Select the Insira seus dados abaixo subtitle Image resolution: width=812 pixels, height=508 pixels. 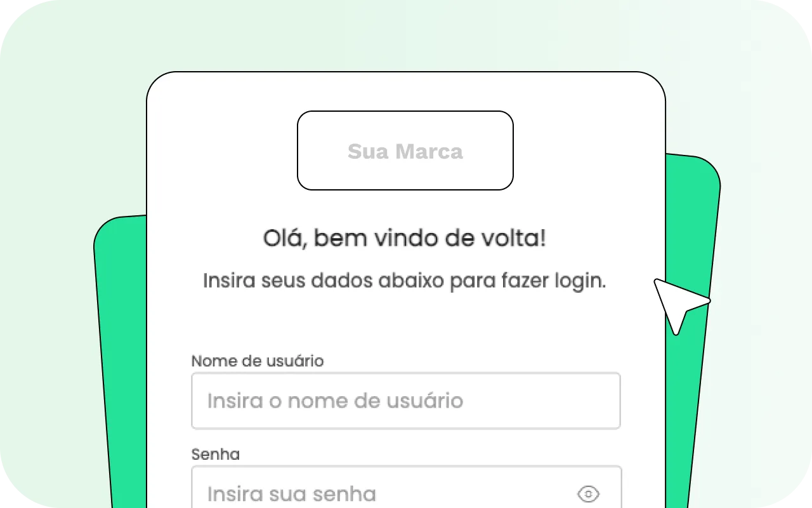[x=405, y=280]
